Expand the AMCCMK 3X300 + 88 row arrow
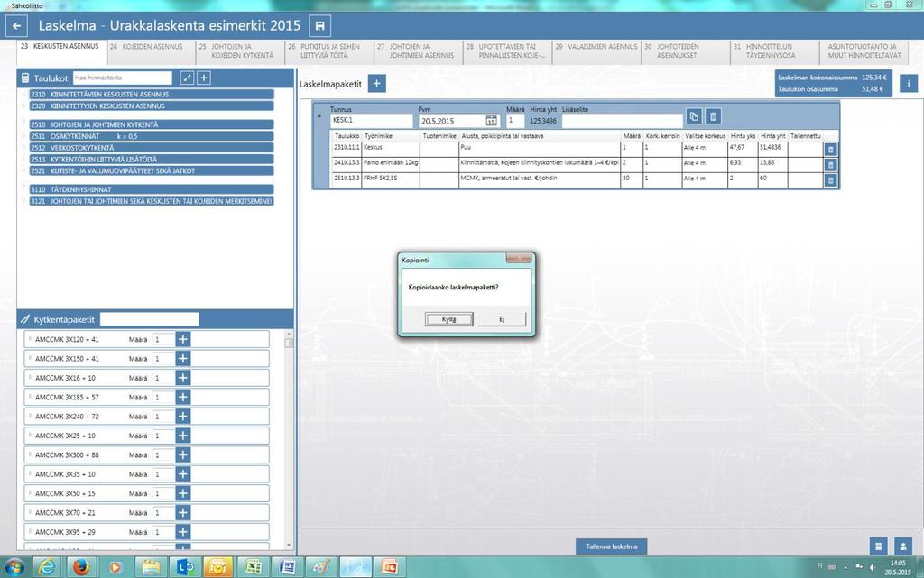Image resolution: width=924 pixels, height=578 pixels. (30, 454)
